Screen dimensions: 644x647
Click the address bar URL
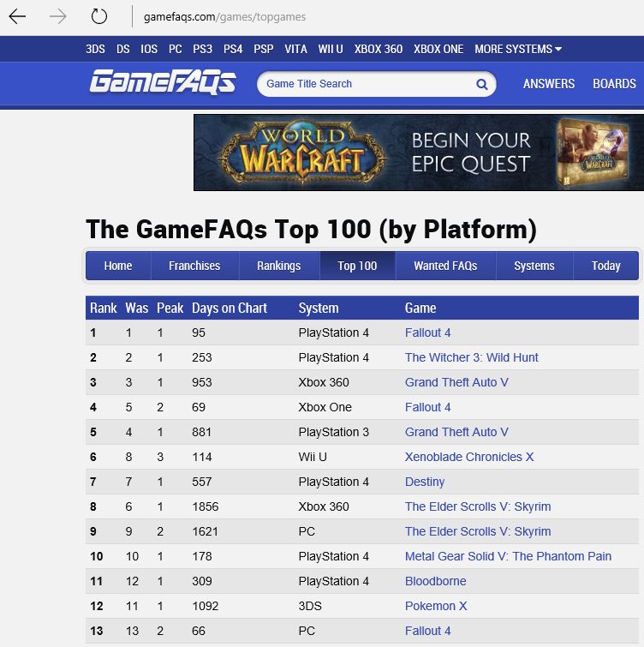(x=224, y=17)
